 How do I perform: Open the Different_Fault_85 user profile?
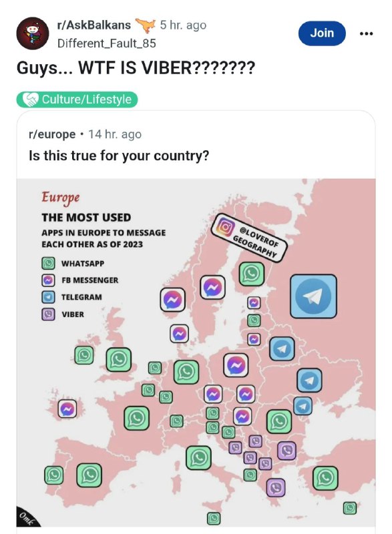[107, 43]
